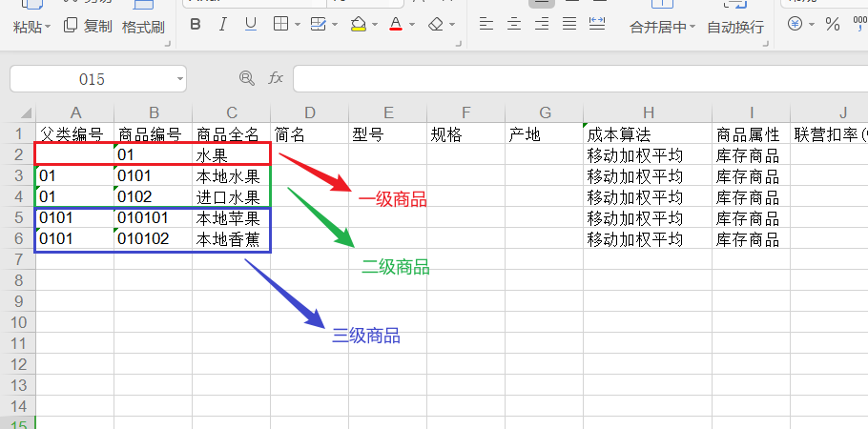The width and height of the screenshot is (868, 429).
Task: Align text left
Action: [486, 24]
